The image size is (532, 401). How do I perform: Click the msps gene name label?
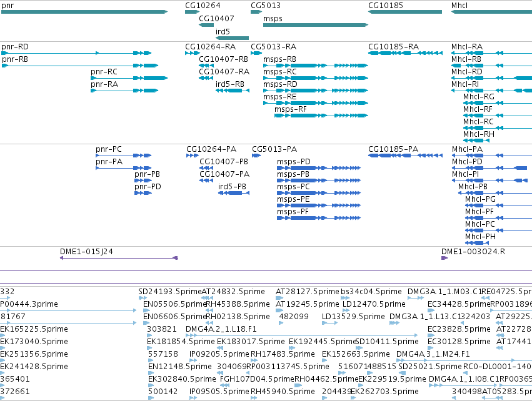click(273, 19)
